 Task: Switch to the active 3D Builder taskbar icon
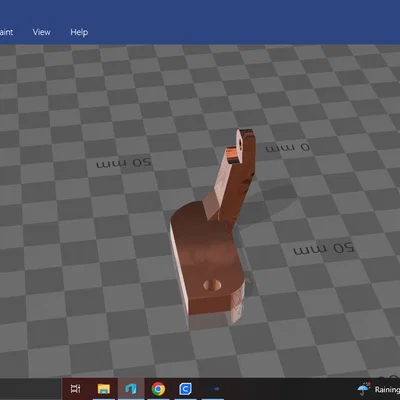click(x=131, y=389)
